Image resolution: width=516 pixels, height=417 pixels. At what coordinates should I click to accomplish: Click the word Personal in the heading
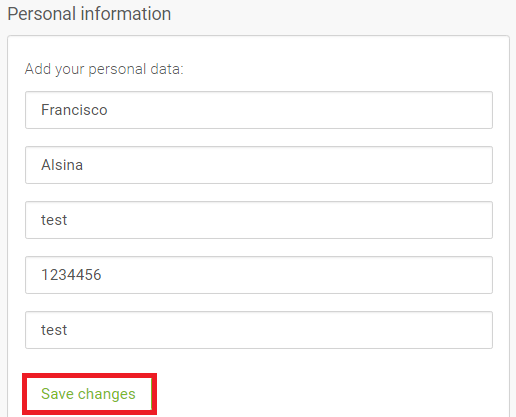click(x=42, y=14)
